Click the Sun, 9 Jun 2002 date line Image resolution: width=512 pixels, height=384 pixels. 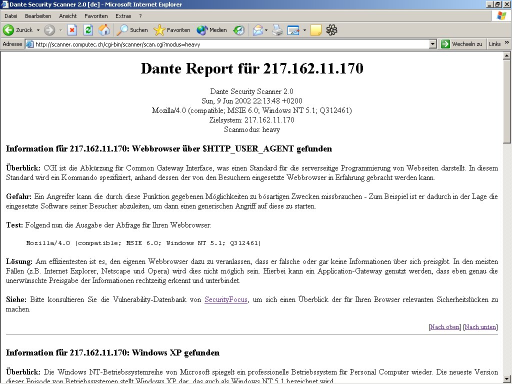pyautogui.click(x=252, y=101)
